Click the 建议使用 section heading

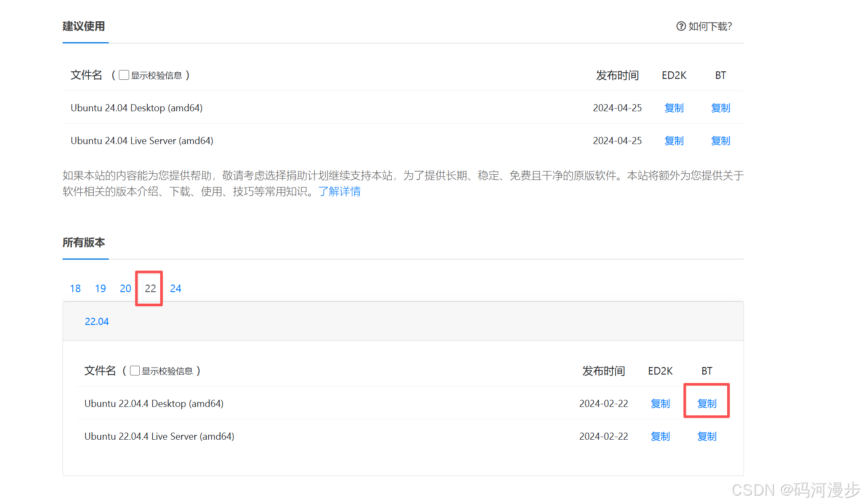click(84, 26)
